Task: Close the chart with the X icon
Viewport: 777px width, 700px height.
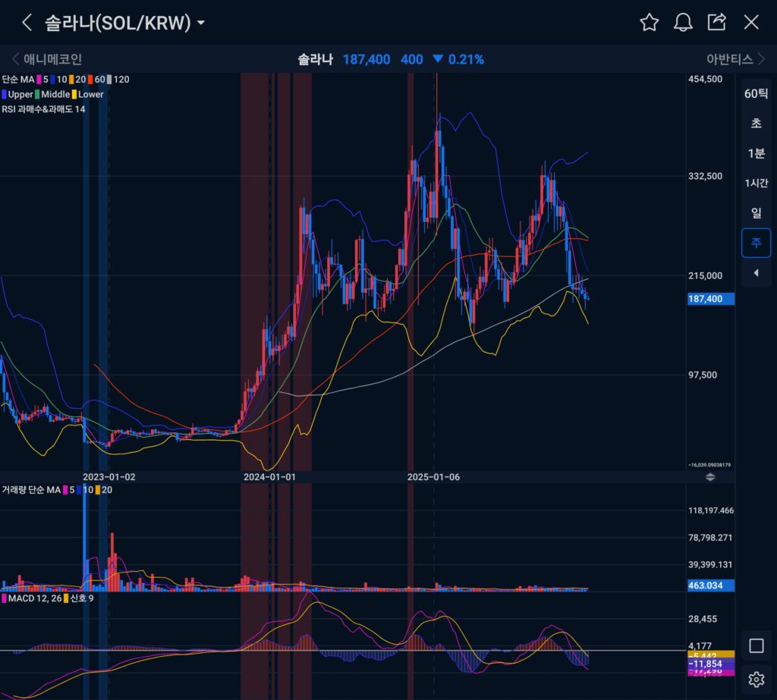Action: pos(751,23)
